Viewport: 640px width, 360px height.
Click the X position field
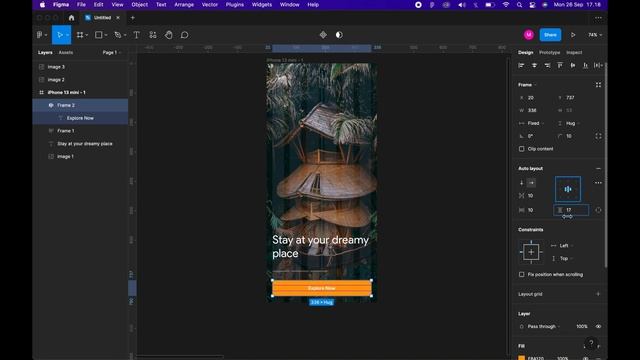tap(536, 98)
